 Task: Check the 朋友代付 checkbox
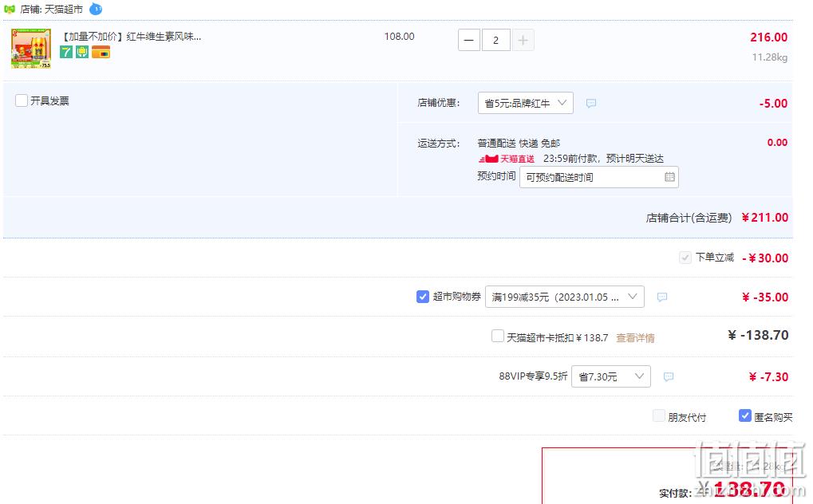click(658, 415)
